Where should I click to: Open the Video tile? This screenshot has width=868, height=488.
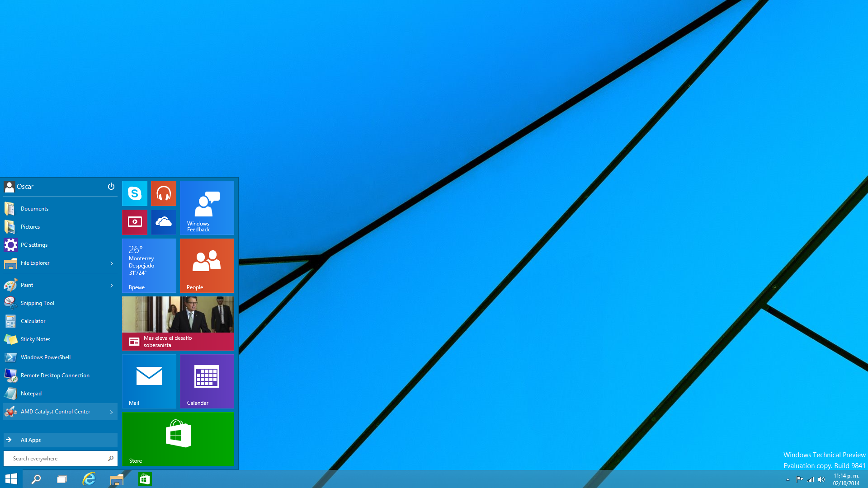[x=134, y=222]
